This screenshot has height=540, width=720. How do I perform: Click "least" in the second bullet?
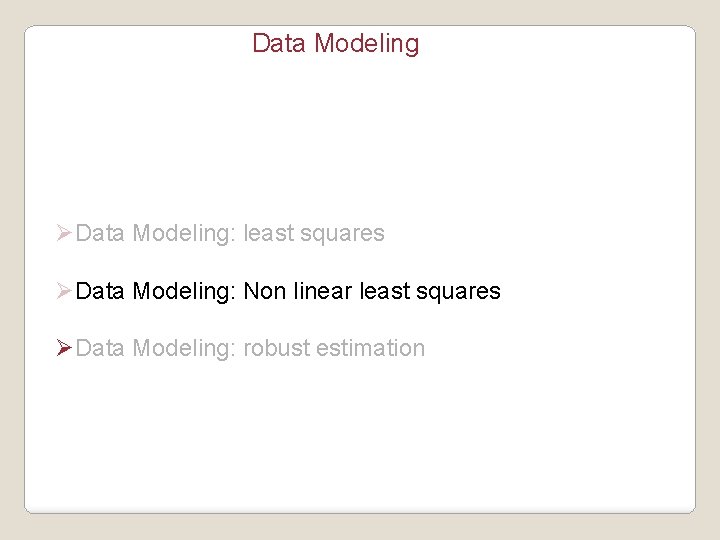coord(383,292)
